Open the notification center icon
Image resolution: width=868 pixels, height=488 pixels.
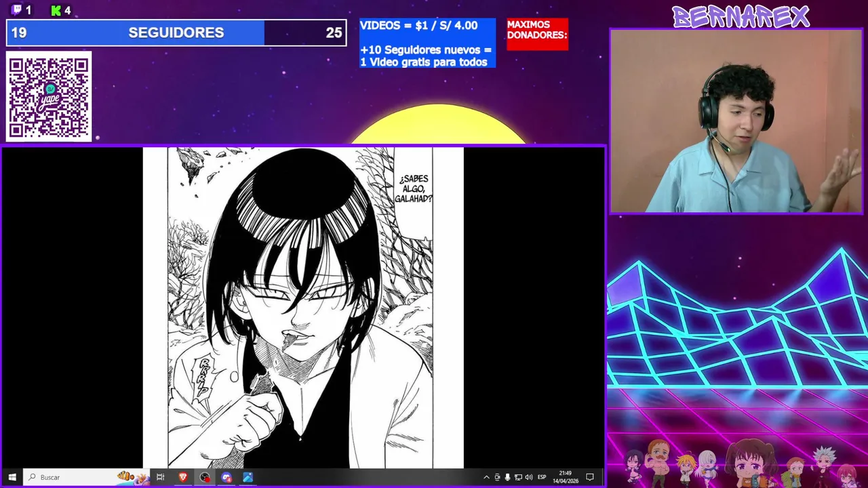point(590,477)
